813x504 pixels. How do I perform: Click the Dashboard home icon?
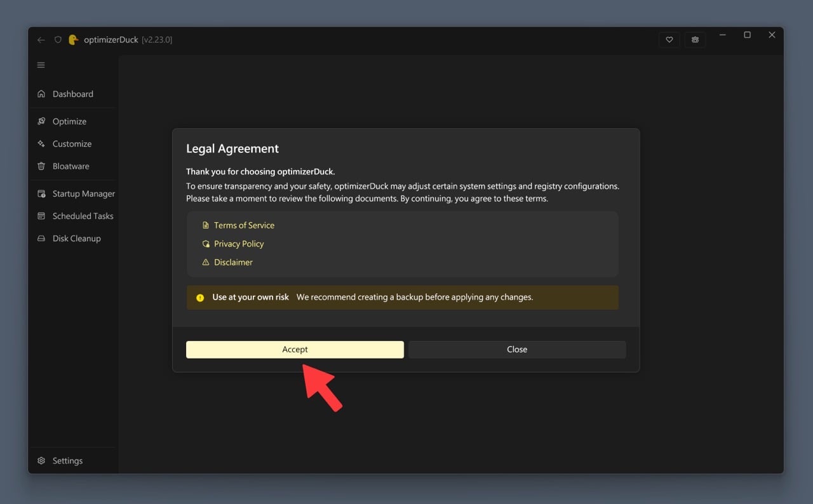point(41,94)
